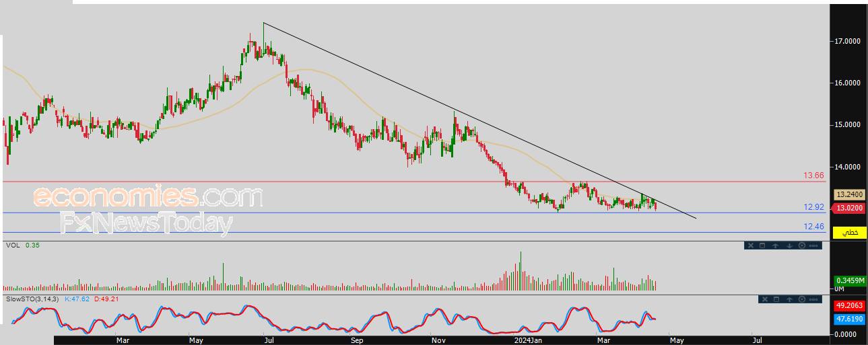
Task: Click the 49.2063 stochastic D value tag
Action: 850,305
